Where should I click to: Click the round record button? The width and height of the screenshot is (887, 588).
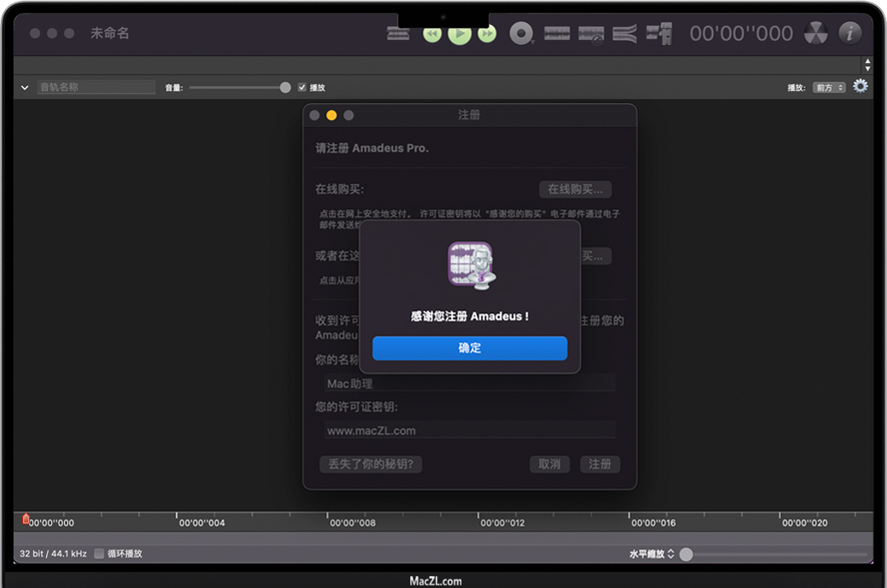pyautogui.click(x=521, y=33)
